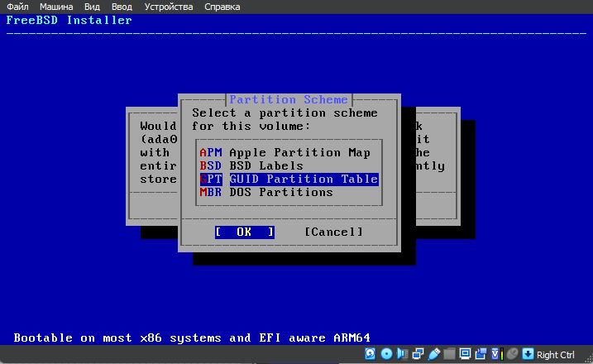Screen dimensions: 593x364
Task: Confirm with the OK button
Action: tap(245, 232)
